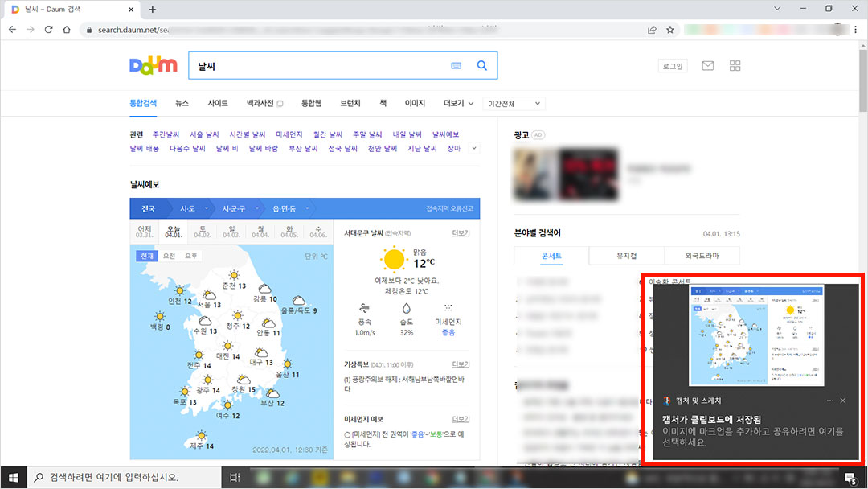Open 더보기 next to 기상특보
This screenshot has width=868, height=489.
[461, 364]
